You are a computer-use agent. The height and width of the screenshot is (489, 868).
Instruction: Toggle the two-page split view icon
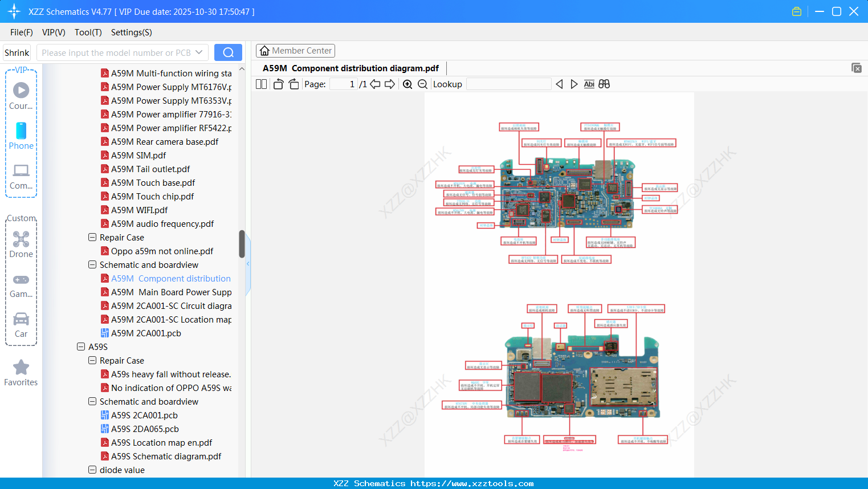click(261, 84)
